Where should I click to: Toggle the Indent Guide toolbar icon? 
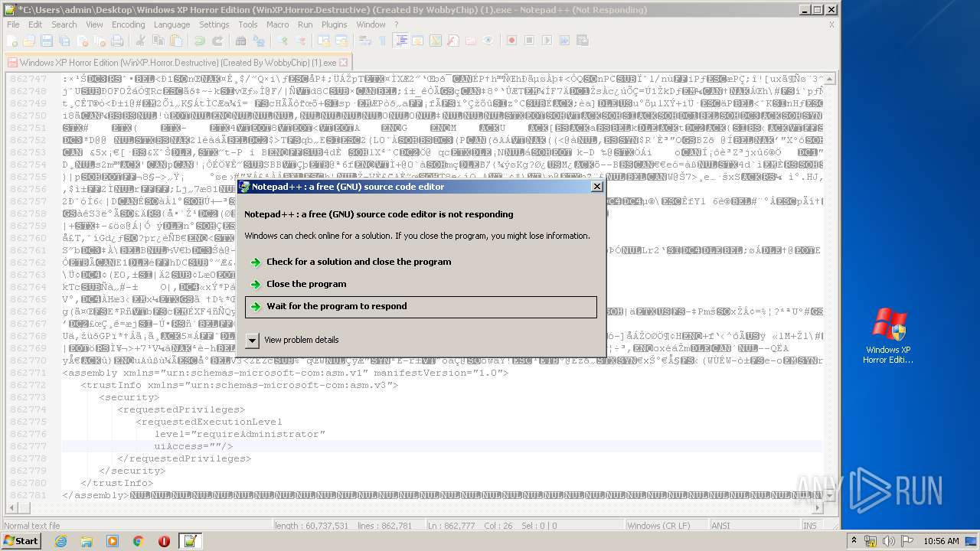pos(402,41)
